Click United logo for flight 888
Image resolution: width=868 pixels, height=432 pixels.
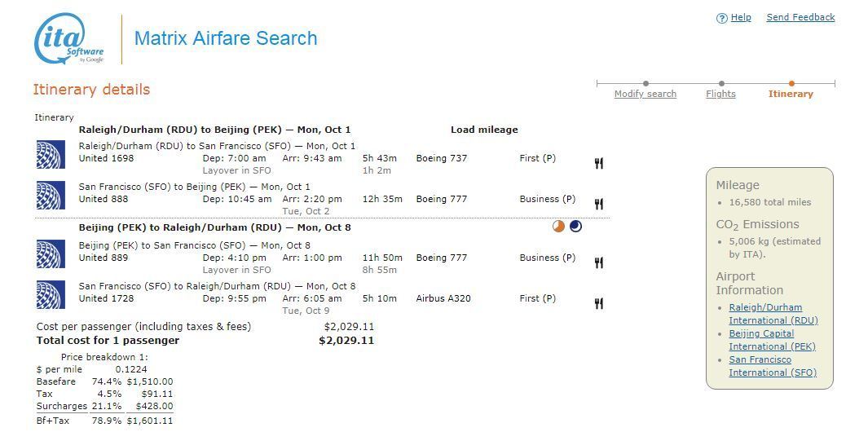coord(51,196)
